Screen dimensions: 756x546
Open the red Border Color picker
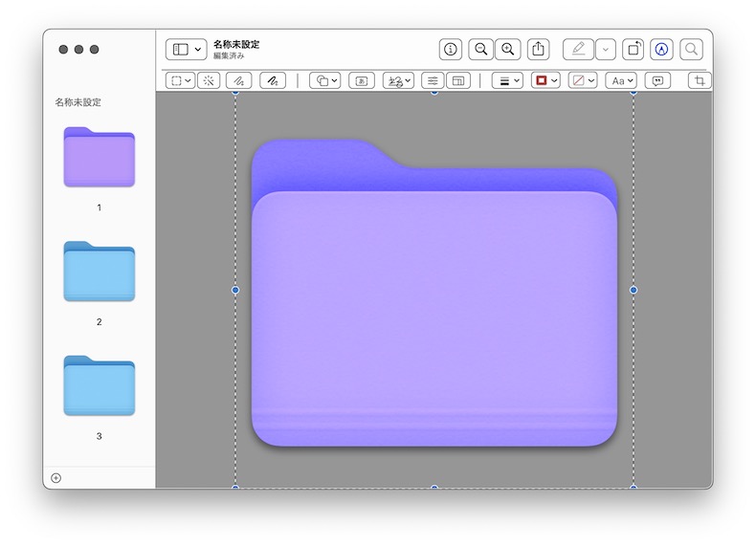pyautogui.click(x=545, y=80)
